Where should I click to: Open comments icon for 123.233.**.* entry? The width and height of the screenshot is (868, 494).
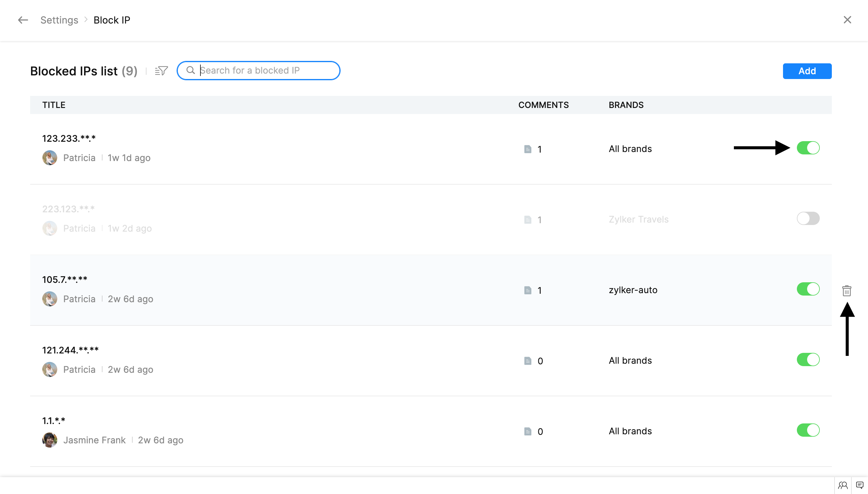[527, 149]
